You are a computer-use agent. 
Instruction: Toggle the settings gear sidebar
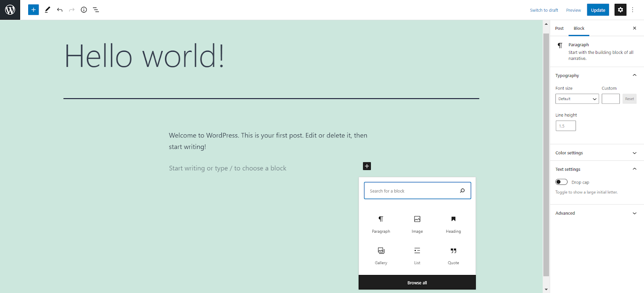pyautogui.click(x=620, y=10)
